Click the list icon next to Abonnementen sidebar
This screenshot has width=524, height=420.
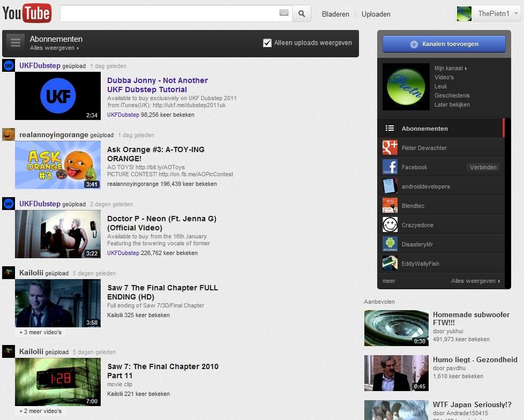[x=390, y=129]
